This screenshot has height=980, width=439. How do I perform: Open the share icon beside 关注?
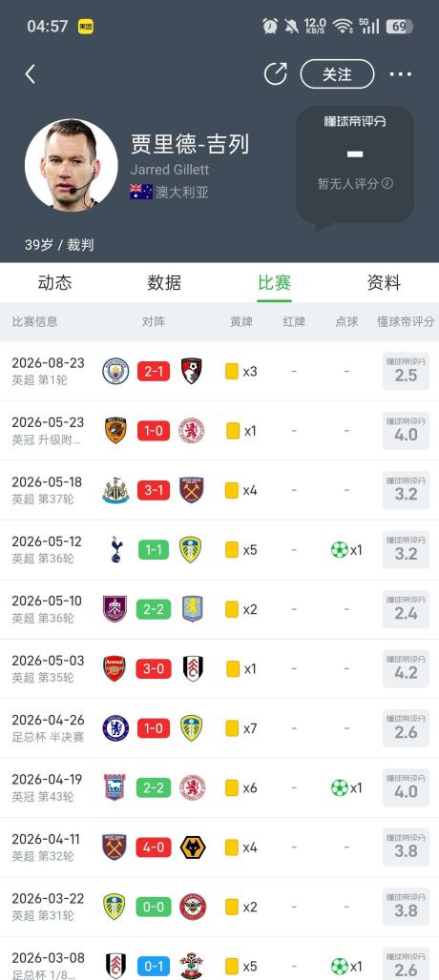point(275,73)
